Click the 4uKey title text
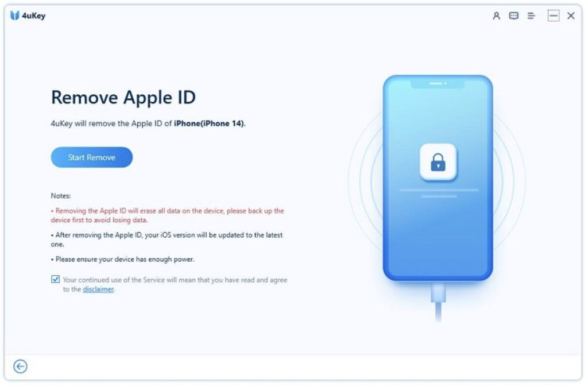The image size is (588, 386). pos(34,16)
